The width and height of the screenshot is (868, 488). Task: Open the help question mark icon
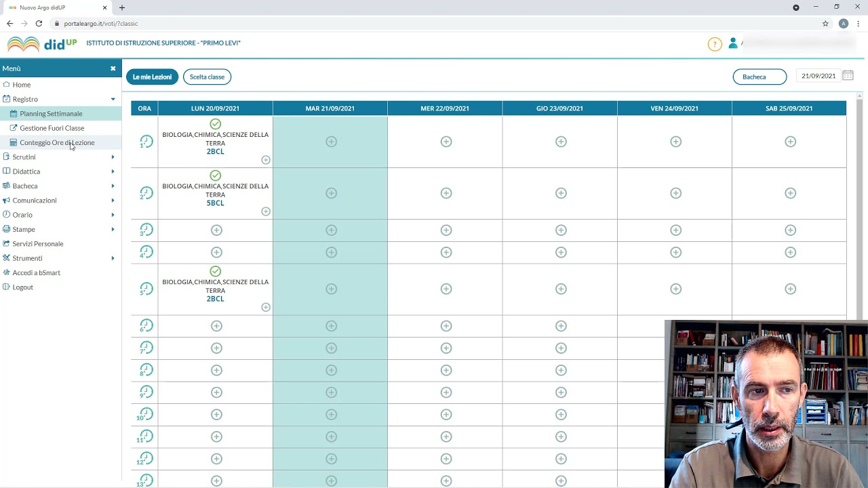(715, 44)
